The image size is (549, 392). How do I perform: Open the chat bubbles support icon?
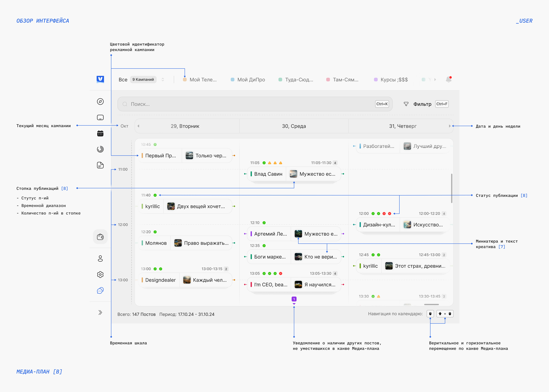pyautogui.click(x=100, y=290)
